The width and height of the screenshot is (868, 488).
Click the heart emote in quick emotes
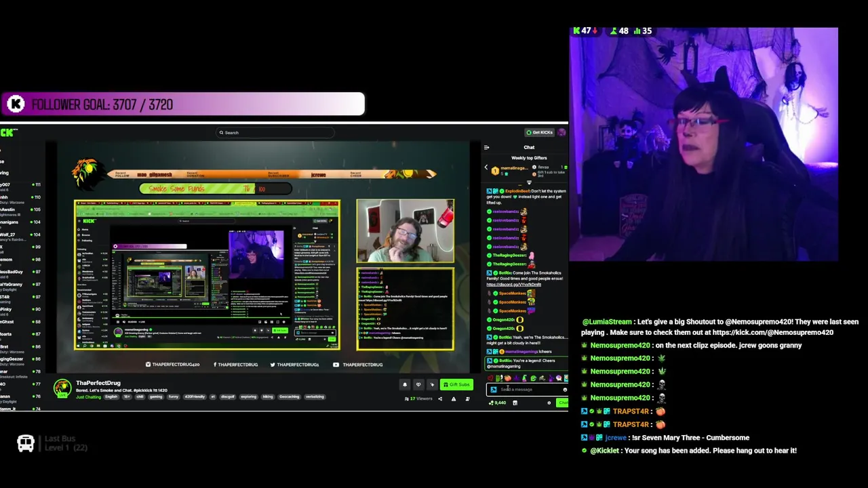pos(490,378)
